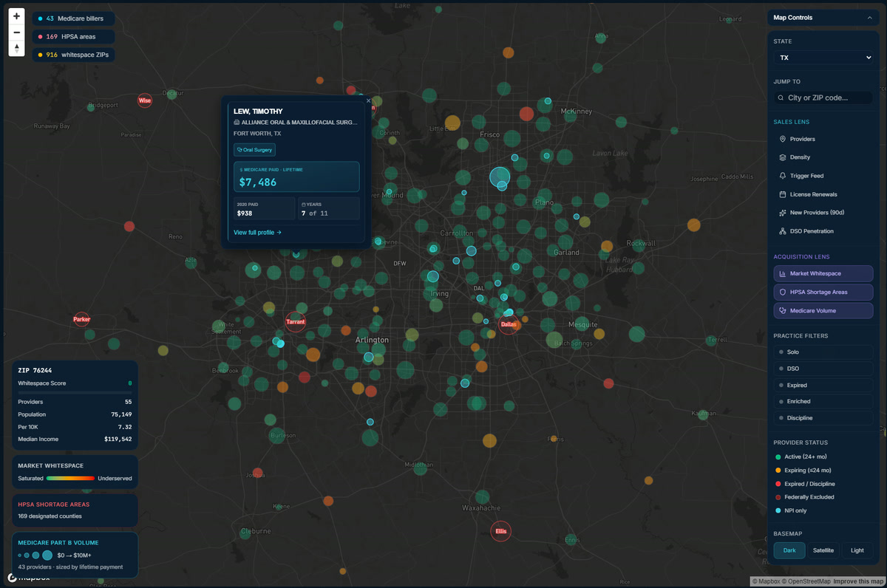Click the Saturated-Underserved gradient legend bar

(70, 479)
